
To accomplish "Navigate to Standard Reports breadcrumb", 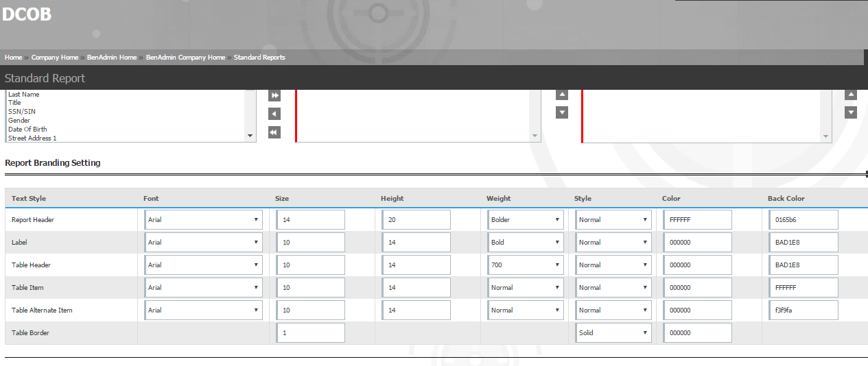I will pyautogui.click(x=259, y=58).
